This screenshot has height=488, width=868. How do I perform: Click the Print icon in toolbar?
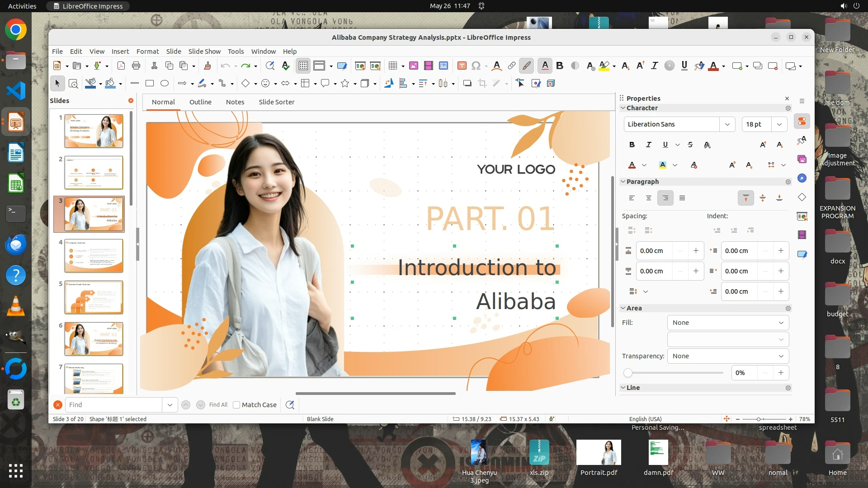tap(136, 66)
